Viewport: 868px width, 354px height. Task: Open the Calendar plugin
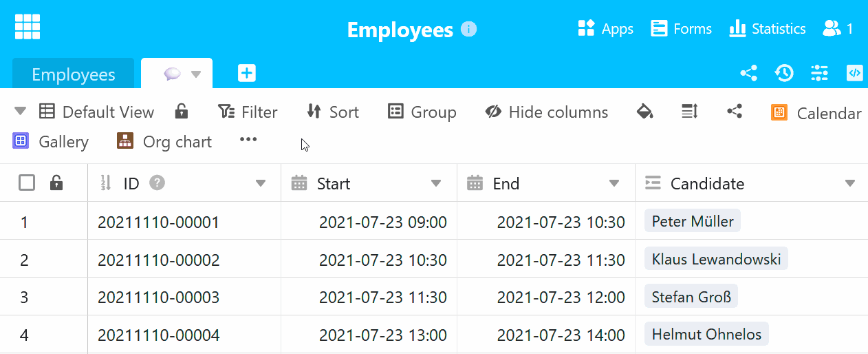pyautogui.click(x=816, y=113)
